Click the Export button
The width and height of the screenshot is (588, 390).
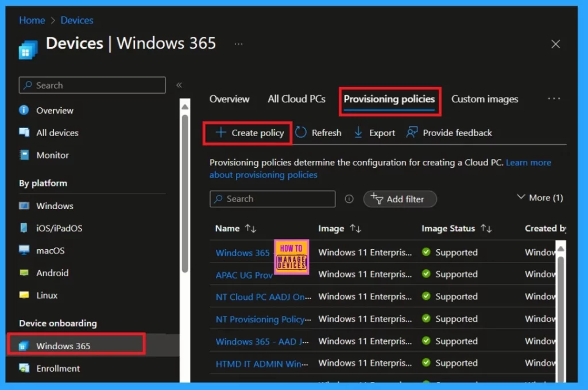click(x=374, y=133)
